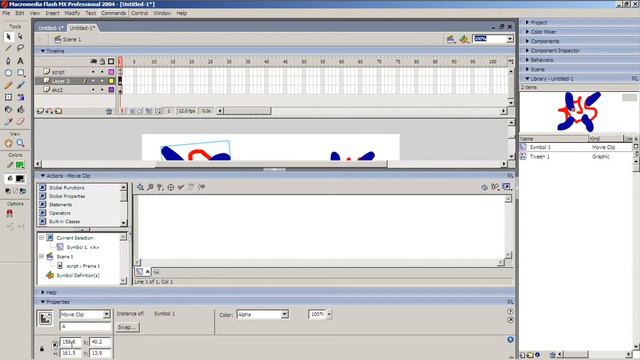Click the Insert Target Path crosshair icon
The height and width of the screenshot is (360, 640).
(x=171, y=187)
